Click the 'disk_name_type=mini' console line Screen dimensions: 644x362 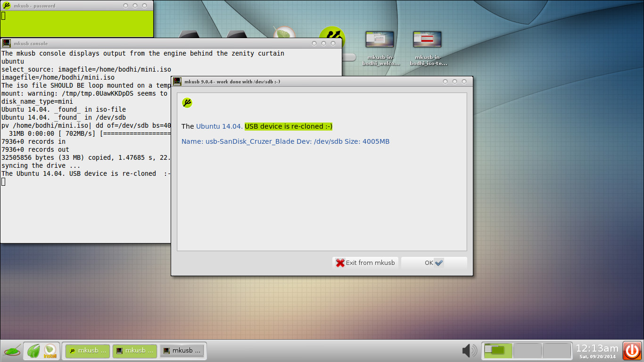(x=37, y=101)
